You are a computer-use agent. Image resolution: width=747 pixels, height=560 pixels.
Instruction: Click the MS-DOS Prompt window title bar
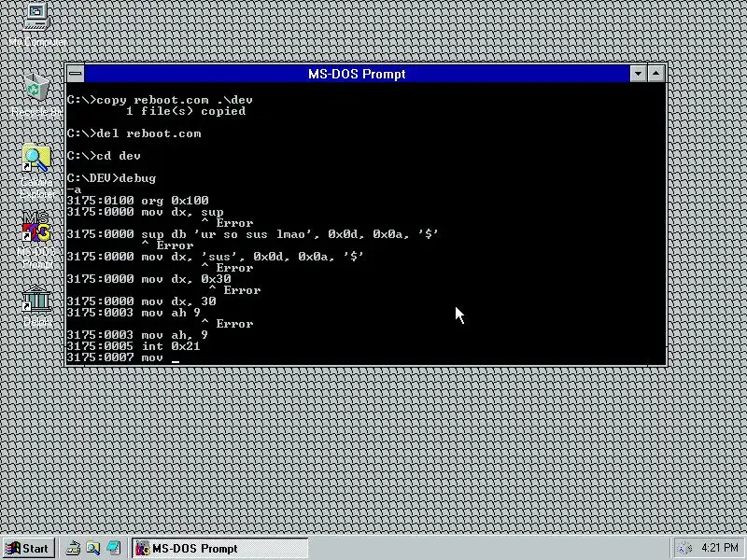pos(357,74)
